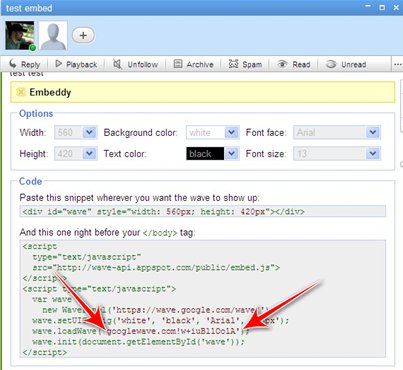Click the Width value 560 field
This screenshot has width=403, height=370.
coord(68,132)
